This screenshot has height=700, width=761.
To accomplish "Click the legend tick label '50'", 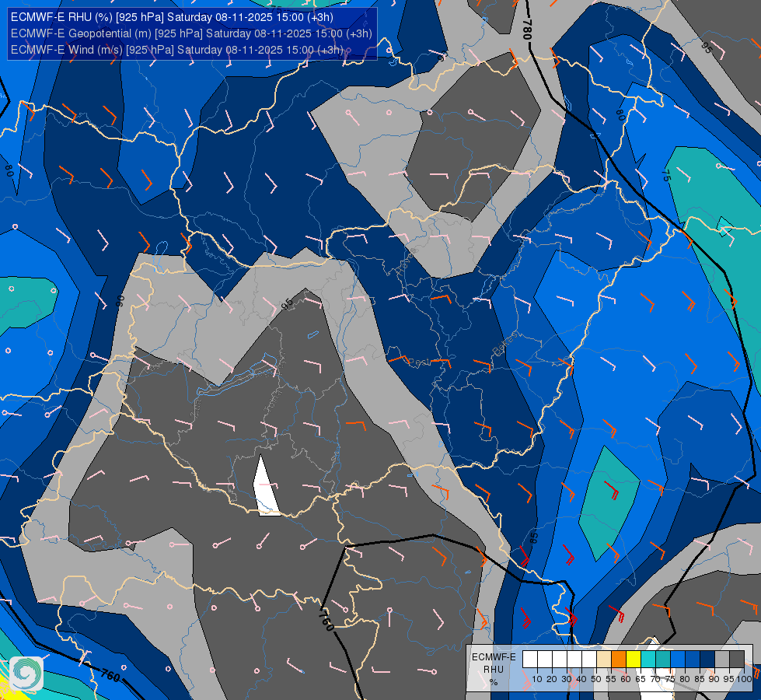I will 596,679.
